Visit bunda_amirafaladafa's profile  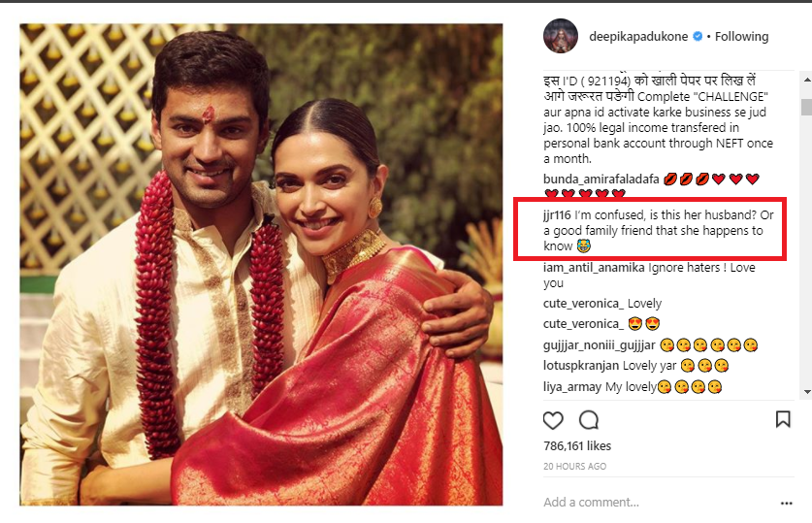tap(601, 180)
